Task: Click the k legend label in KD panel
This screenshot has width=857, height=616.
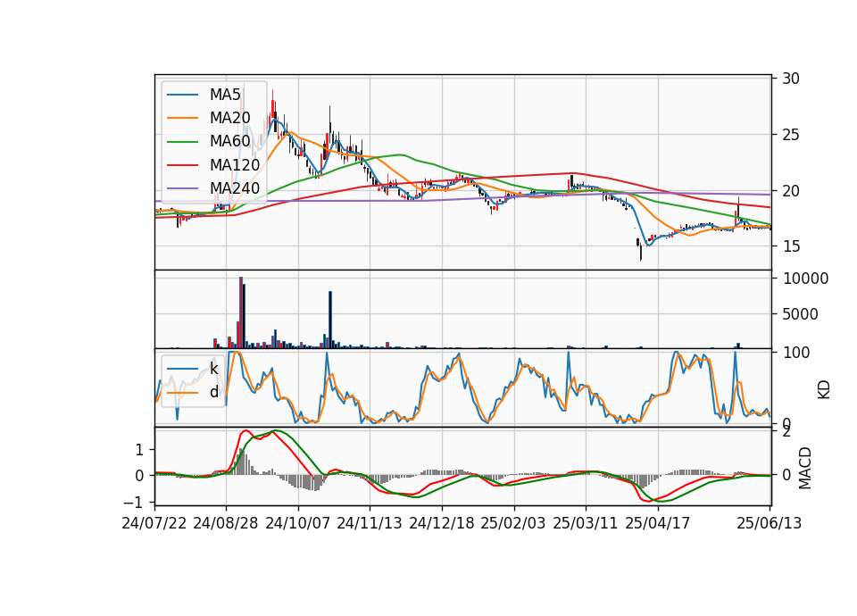Action: pos(213,369)
